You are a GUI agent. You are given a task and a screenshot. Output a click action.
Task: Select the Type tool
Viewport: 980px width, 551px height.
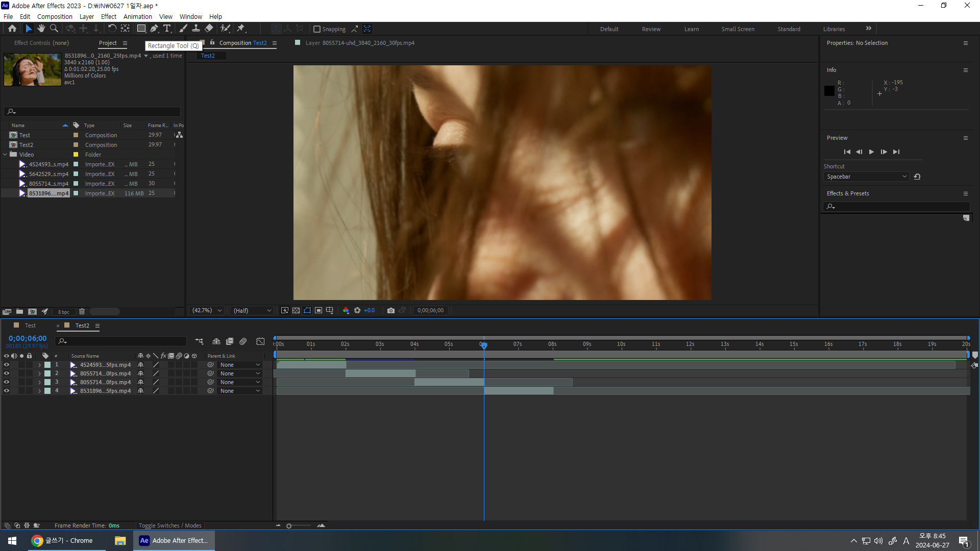167,29
